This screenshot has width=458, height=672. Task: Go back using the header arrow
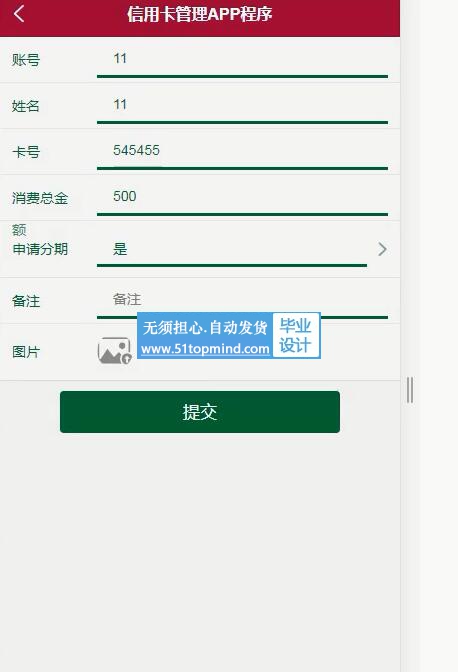19,14
